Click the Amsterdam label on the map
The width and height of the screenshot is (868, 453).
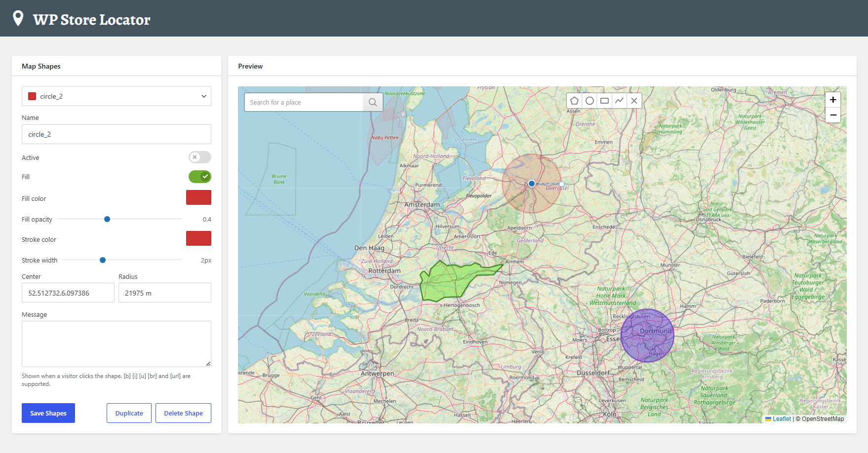tap(422, 204)
